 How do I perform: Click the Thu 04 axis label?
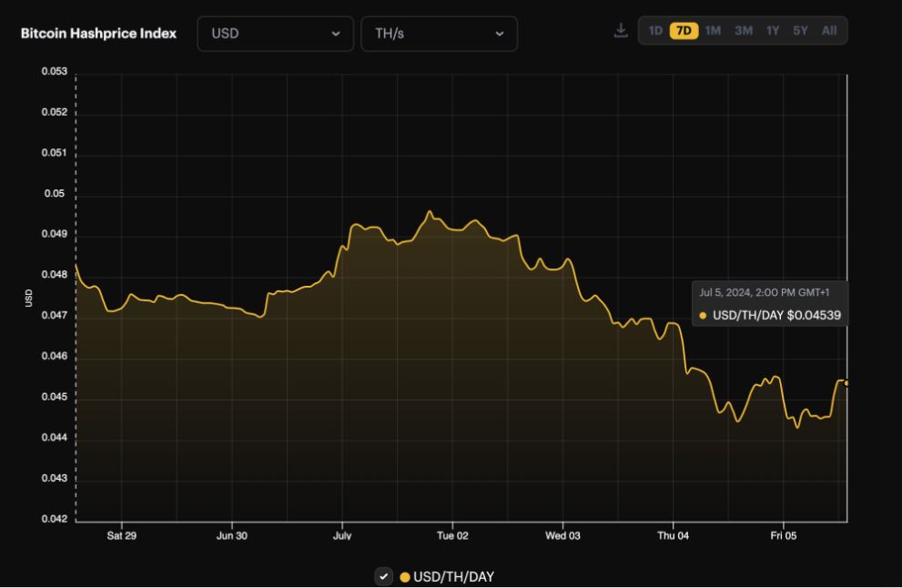(x=673, y=535)
